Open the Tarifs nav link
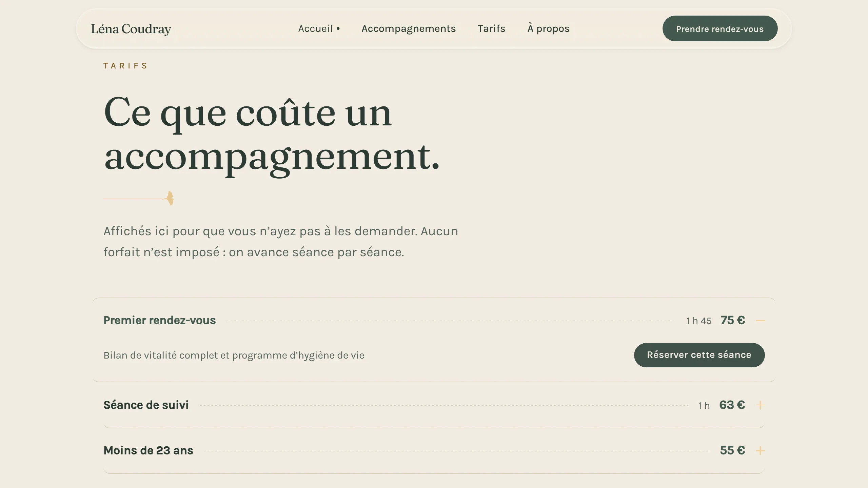Image resolution: width=868 pixels, height=488 pixels. (x=491, y=28)
